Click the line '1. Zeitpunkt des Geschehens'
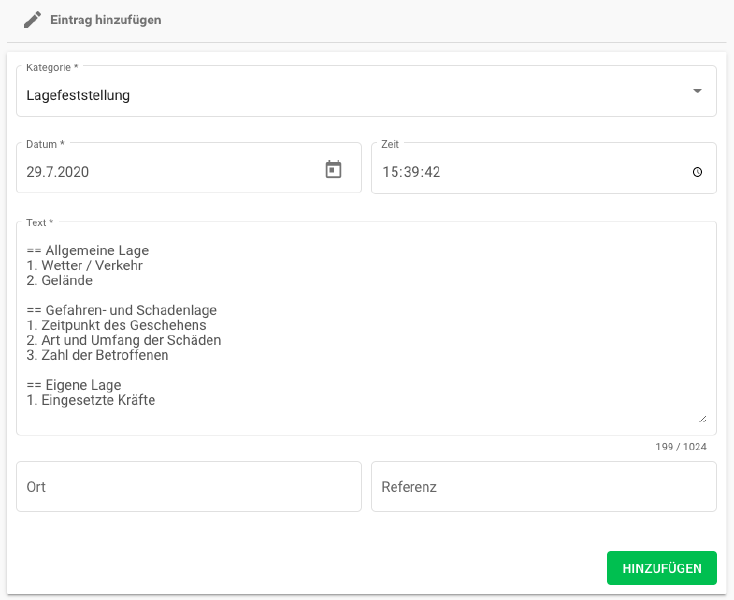 click(x=116, y=325)
